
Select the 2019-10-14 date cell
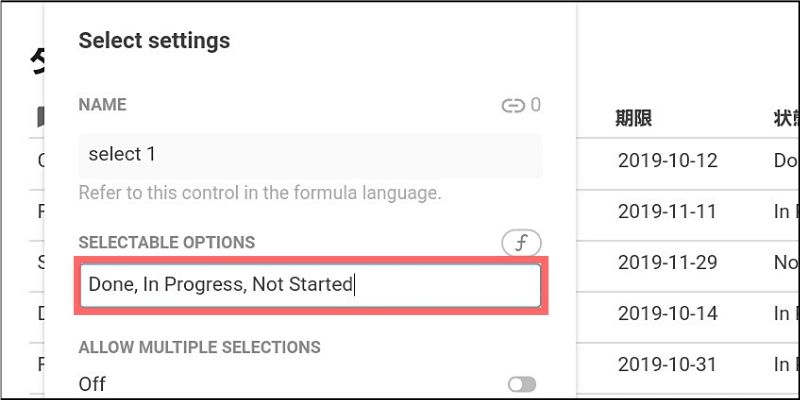tap(667, 314)
